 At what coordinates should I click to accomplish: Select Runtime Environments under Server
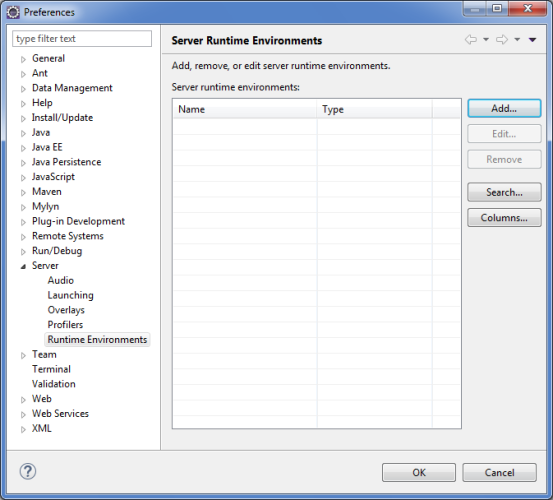pyautogui.click(x=97, y=340)
